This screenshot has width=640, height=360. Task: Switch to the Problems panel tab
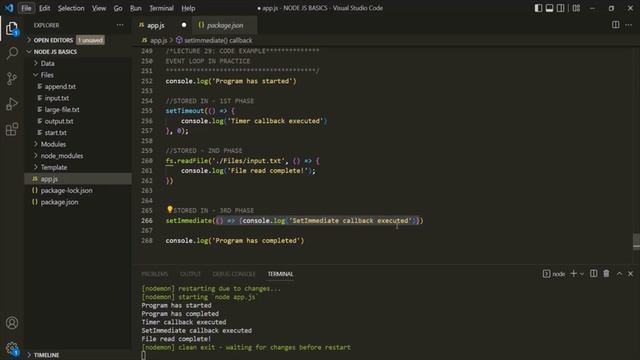coord(155,274)
